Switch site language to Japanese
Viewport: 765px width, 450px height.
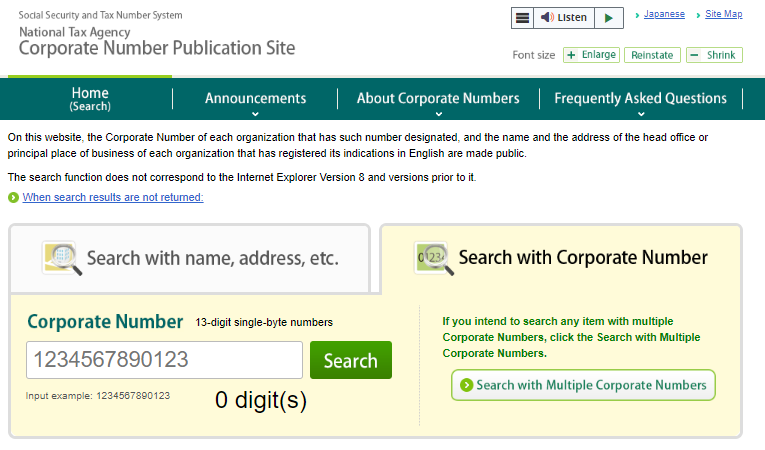point(664,14)
